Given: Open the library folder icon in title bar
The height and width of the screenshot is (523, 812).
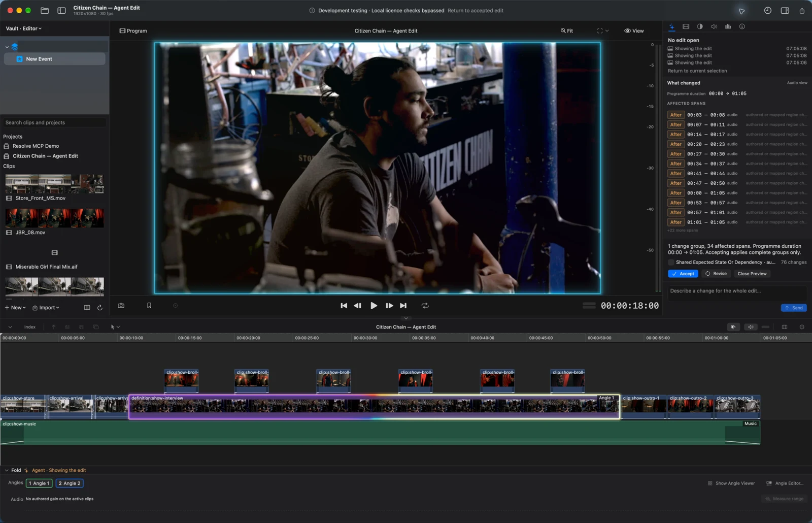Looking at the screenshot, I should pos(45,10).
